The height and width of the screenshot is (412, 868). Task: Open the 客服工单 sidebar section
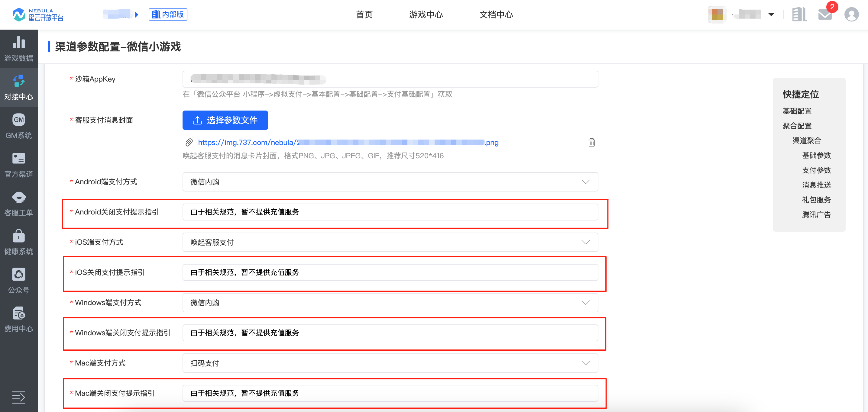coord(19,204)
